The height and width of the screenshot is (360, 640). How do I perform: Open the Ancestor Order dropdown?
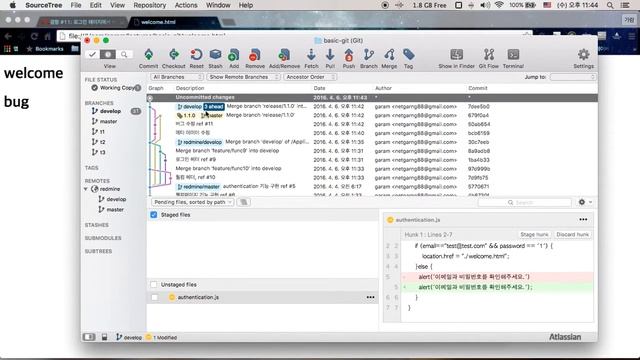tap(310, 77)
